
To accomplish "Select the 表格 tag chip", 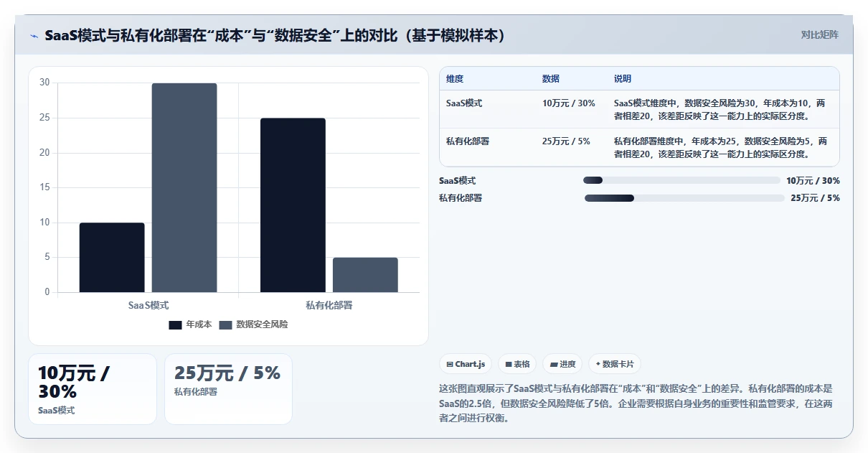I will 517,364.
